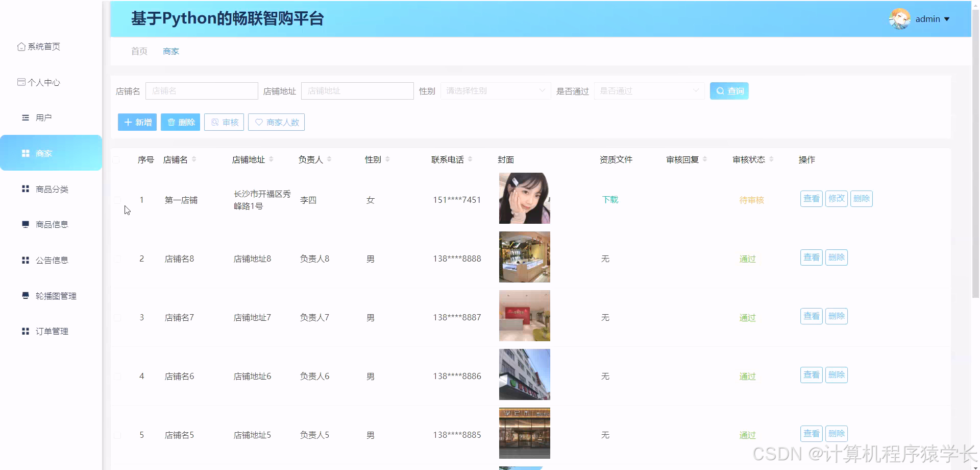The width and height of the screenshot is (980, 470).
Task: Check the row for 店铺名6
Action: [x=116, y=376]
